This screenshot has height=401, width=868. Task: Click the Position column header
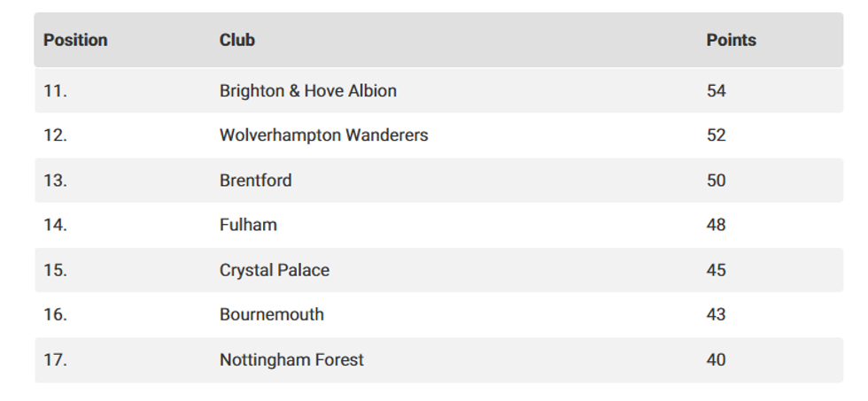click(75, 40)
